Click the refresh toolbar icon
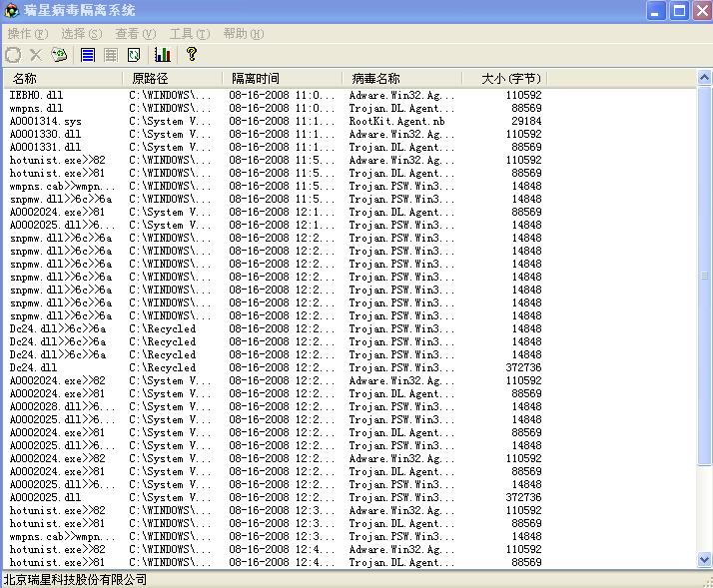This screenshot has height=588, width=713. pyautogui.click(x=134, y=55)
